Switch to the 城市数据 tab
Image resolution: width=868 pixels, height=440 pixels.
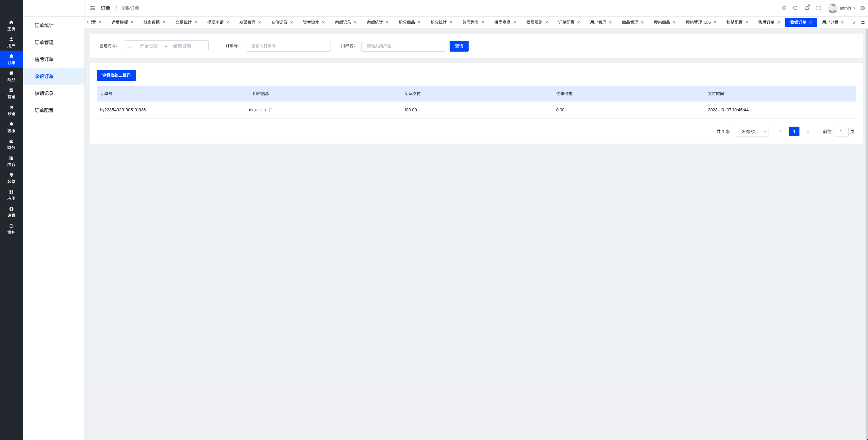(x=151, y=22)
